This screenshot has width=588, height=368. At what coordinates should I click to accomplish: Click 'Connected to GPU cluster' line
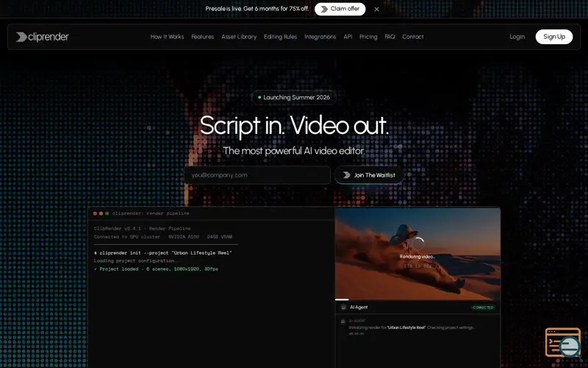(x=162, y=236)
